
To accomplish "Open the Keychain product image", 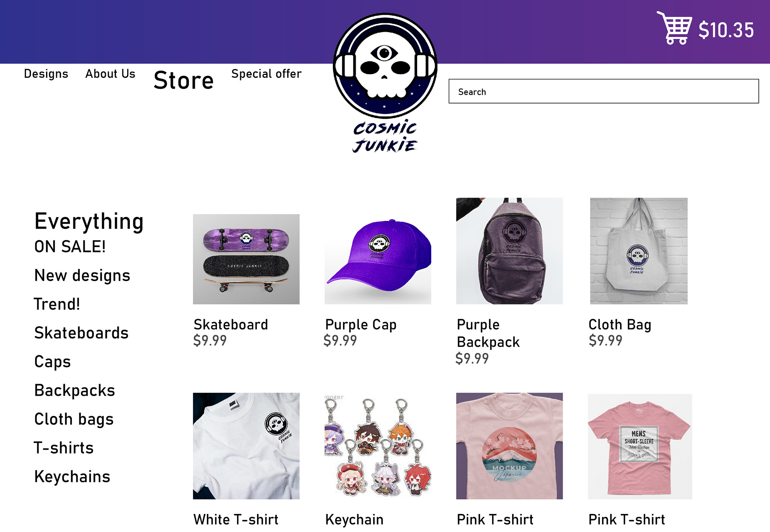I will 378,446.
